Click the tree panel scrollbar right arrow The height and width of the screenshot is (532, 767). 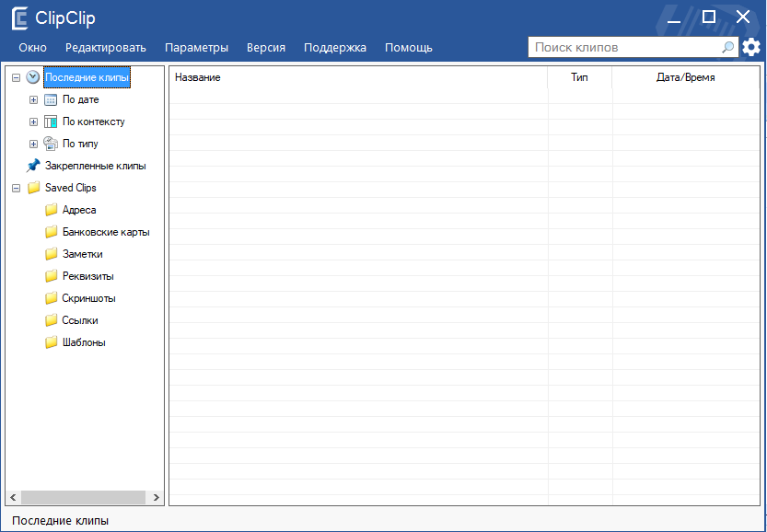pos(156,498)
